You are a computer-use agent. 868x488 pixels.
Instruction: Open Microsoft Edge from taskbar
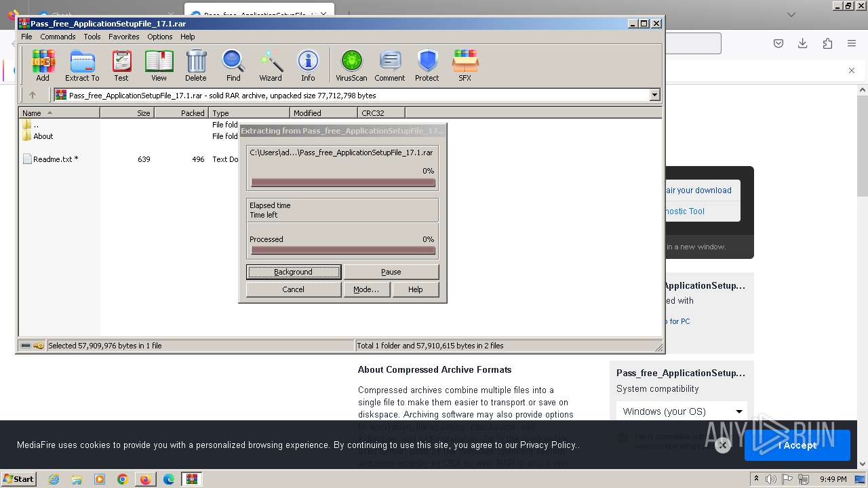[169, 479]
